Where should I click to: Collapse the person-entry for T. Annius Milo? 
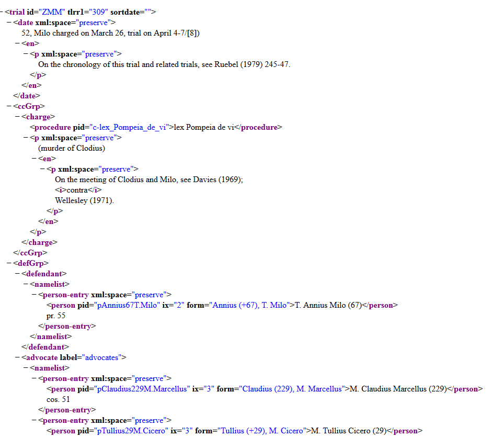tap(34, 295)
